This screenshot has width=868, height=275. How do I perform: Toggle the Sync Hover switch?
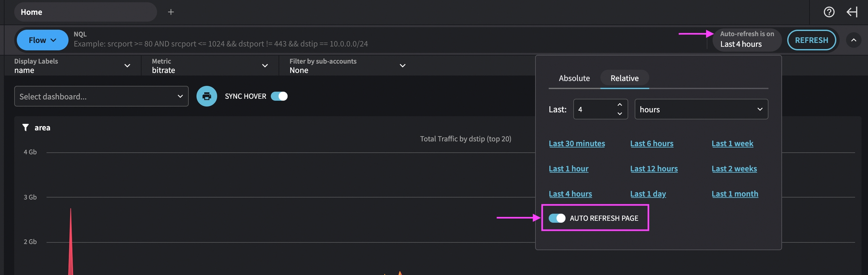pos(279,96)
